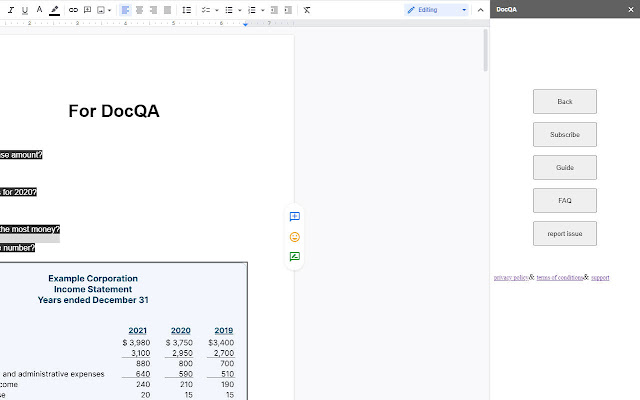Open the privacy policy link

pyautogui.click(x=511, y=278)
